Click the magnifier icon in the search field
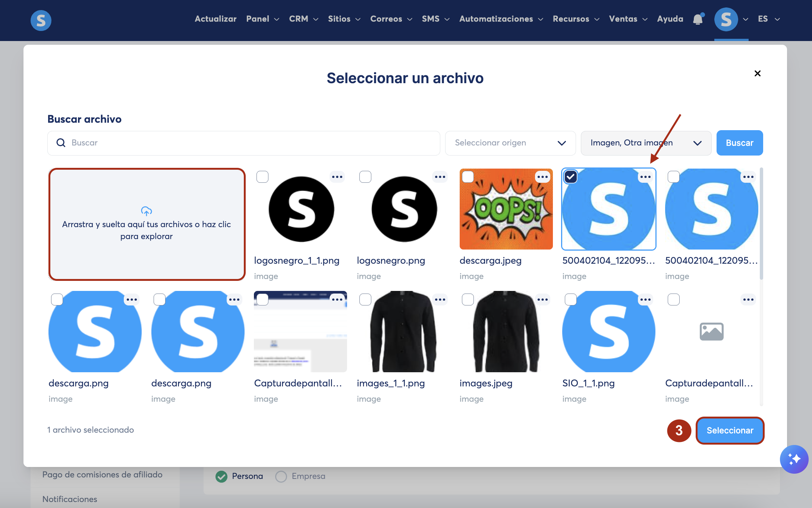The width and height of the screenshot is (812, 508). [61, 143]
